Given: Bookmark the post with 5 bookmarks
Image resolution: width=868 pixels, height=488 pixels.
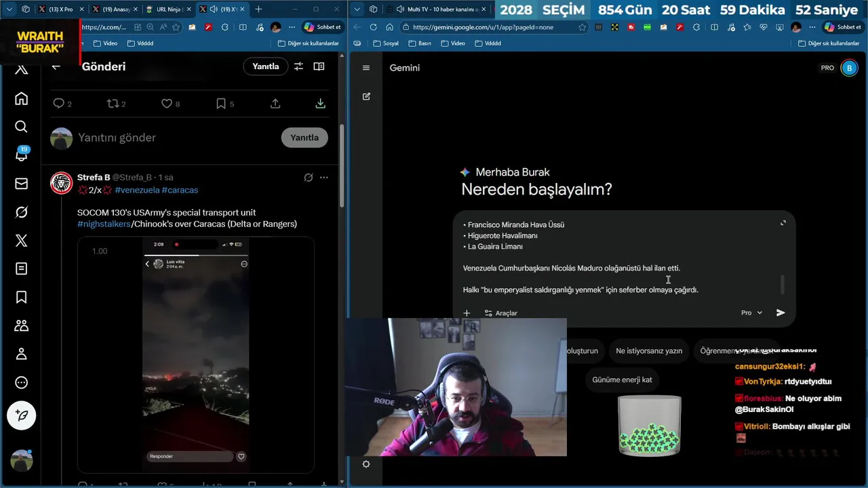Looking at the screenshot, I should pos(224,104).
